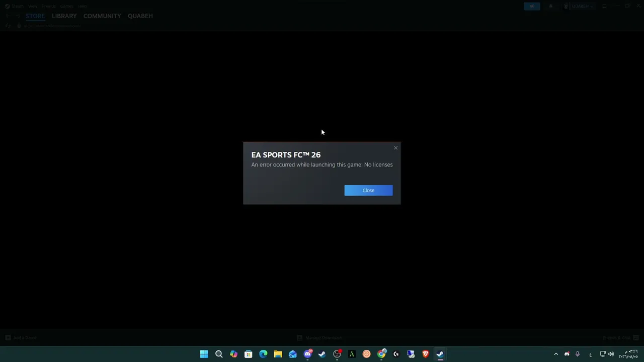Expand the hidden system tray icons chevron

tap(556, 354)
